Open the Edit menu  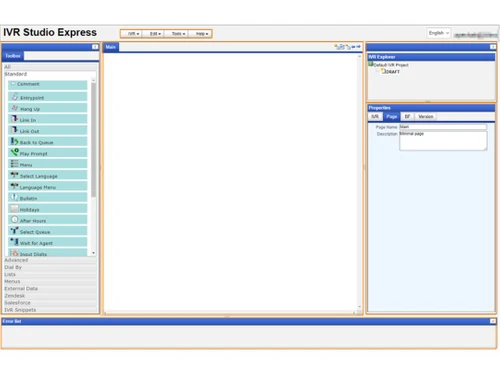click(155, 34)
